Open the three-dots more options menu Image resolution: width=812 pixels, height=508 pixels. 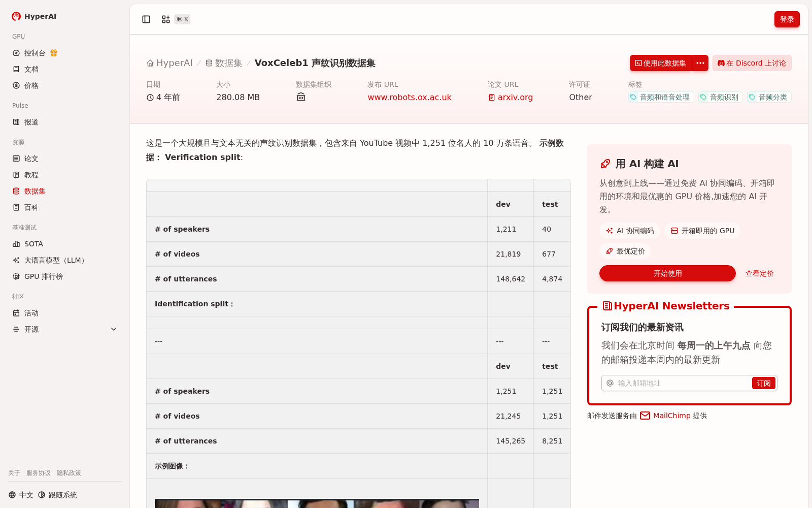[700, 63]
